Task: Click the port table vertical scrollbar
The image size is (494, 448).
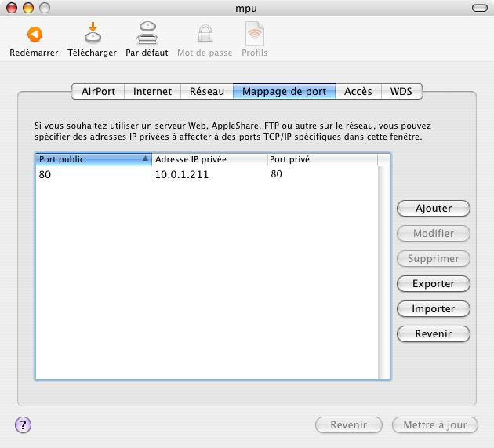Action: 383,267
